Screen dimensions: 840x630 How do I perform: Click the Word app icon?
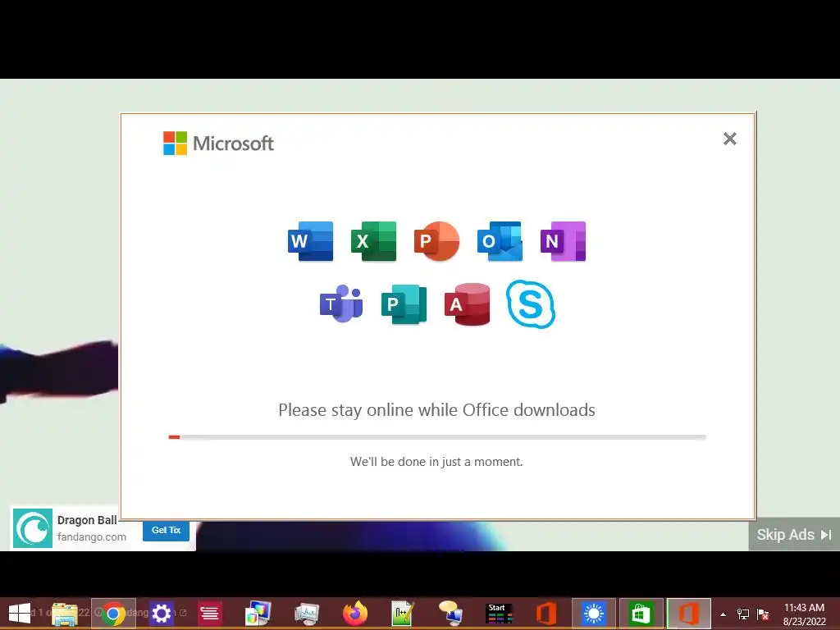pos(310,241)
